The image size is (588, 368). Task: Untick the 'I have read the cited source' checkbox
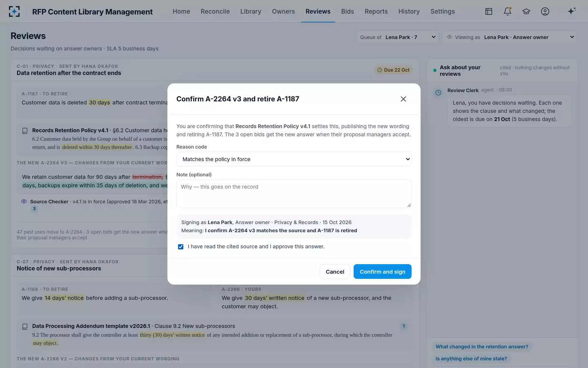pos(180,247)
